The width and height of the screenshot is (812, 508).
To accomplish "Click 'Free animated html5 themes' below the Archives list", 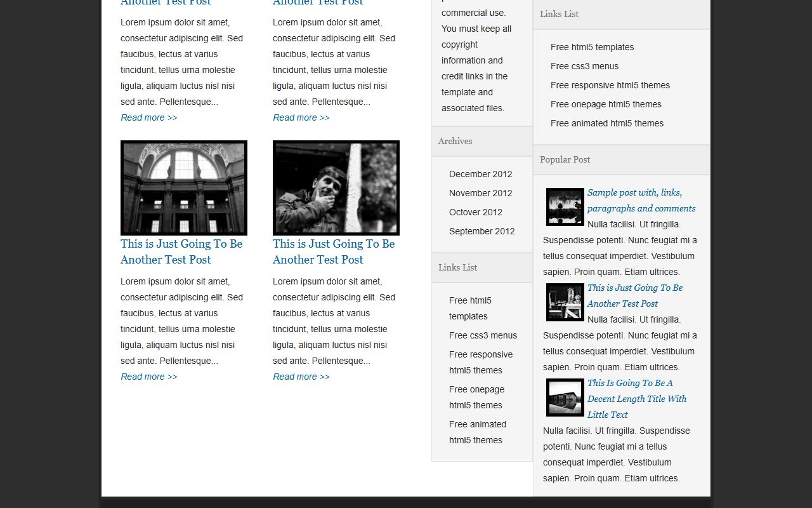I will pyautogui.click(x=478, y=432).
